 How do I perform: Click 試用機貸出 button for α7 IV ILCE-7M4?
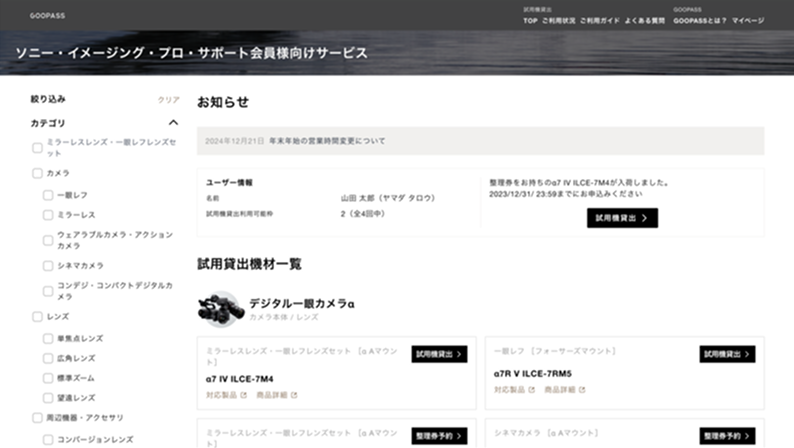pos(439,354)
